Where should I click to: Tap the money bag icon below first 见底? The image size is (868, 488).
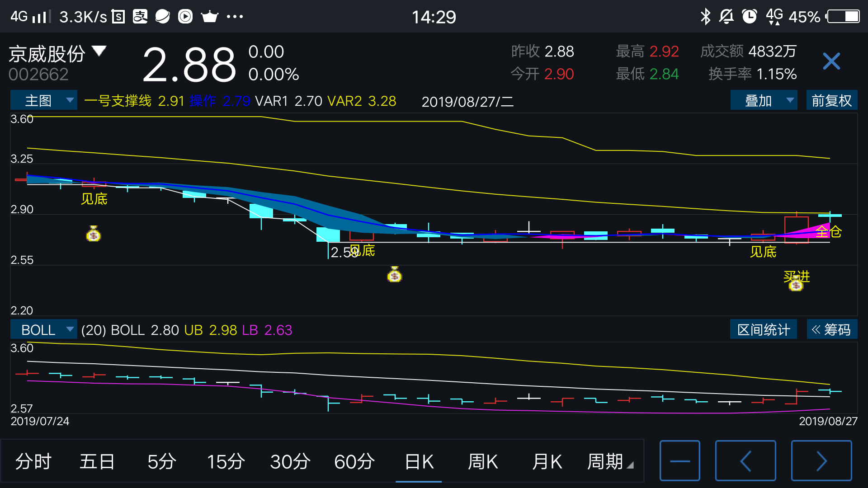click(94, 234)
